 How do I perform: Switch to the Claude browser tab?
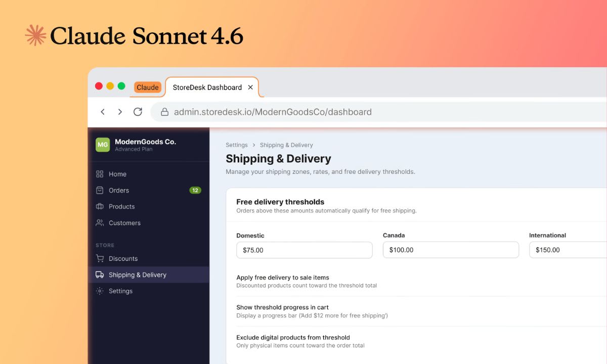coord(147,87)
